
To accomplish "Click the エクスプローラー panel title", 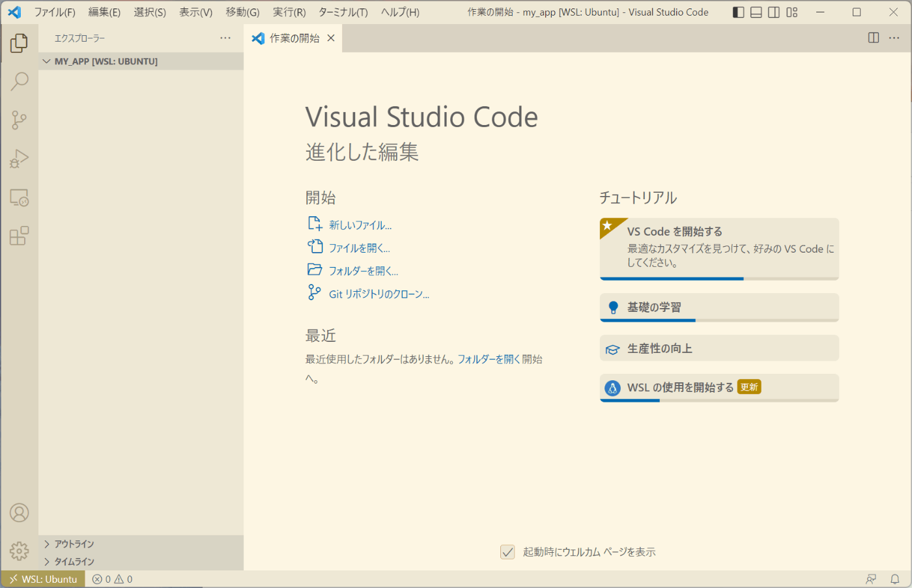I will 79,38.
